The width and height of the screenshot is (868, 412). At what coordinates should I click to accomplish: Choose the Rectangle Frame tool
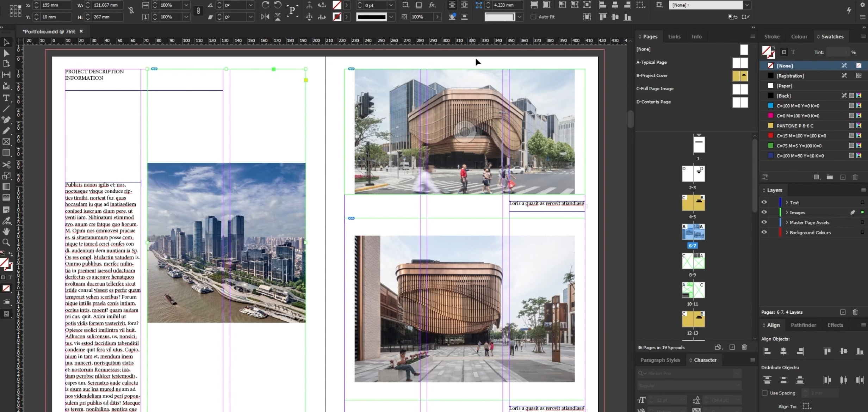[6, 142]
